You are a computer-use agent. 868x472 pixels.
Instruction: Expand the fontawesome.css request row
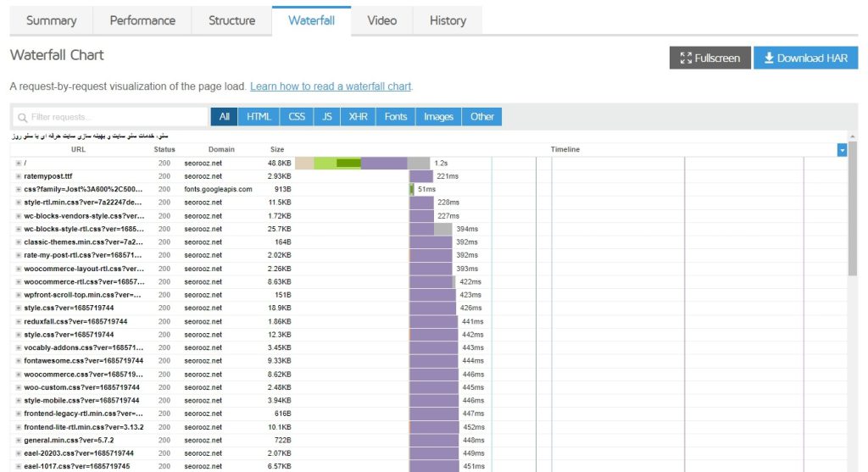coord(19,361)
